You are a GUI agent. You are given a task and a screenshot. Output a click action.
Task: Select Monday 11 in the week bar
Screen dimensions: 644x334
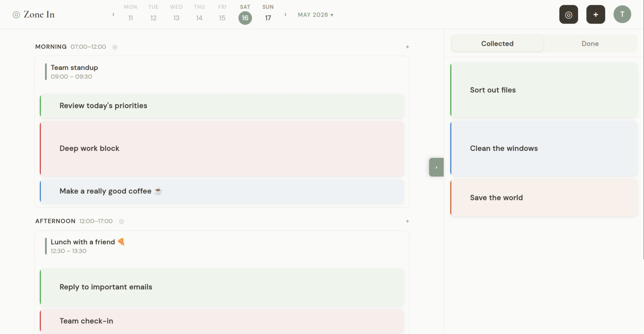[130, 13]
